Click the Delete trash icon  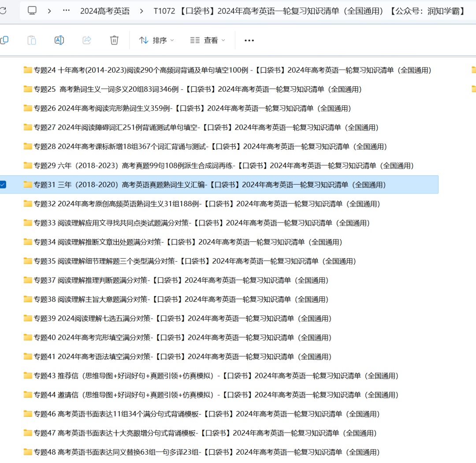click(114, 40)
